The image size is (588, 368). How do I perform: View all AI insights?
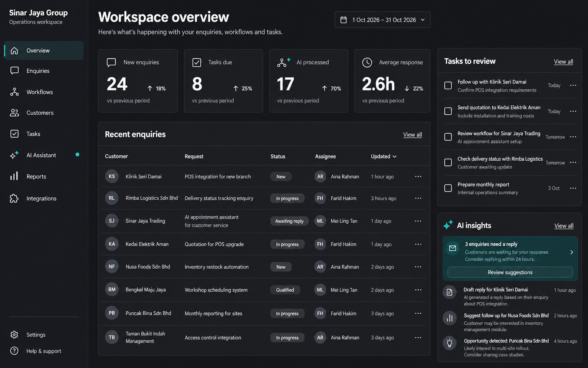pyautogui.click(x=564, y=226)
